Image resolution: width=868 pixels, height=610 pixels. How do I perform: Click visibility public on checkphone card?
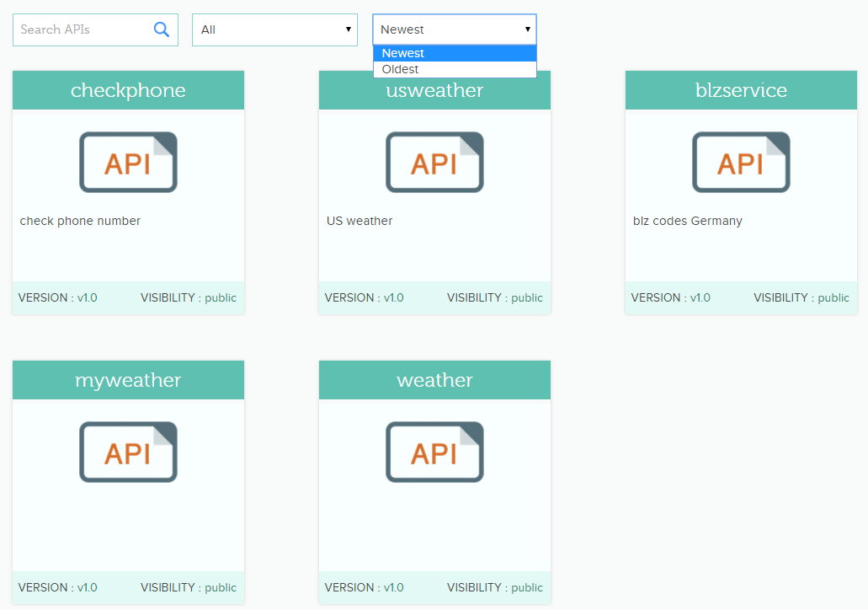point(189,298)
